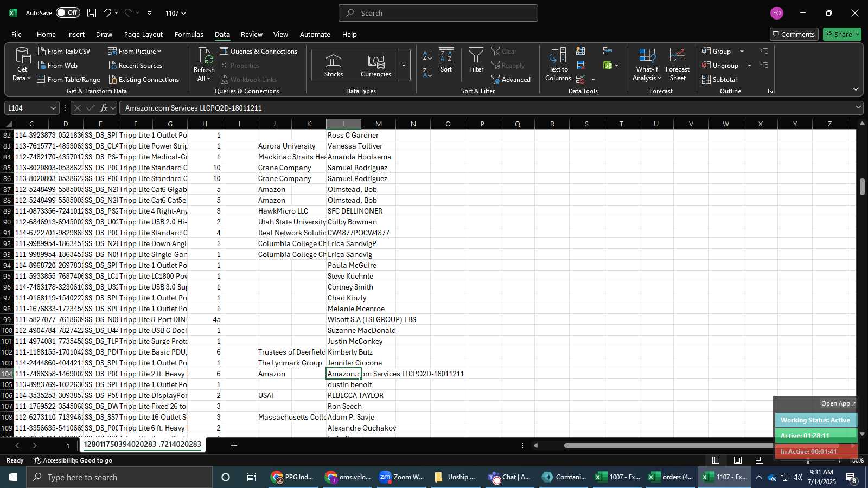This screenshot has height=488, width=868.
Task: Click Insert Function fx icon
Action: pyautogui.click(x=104, y=108)
